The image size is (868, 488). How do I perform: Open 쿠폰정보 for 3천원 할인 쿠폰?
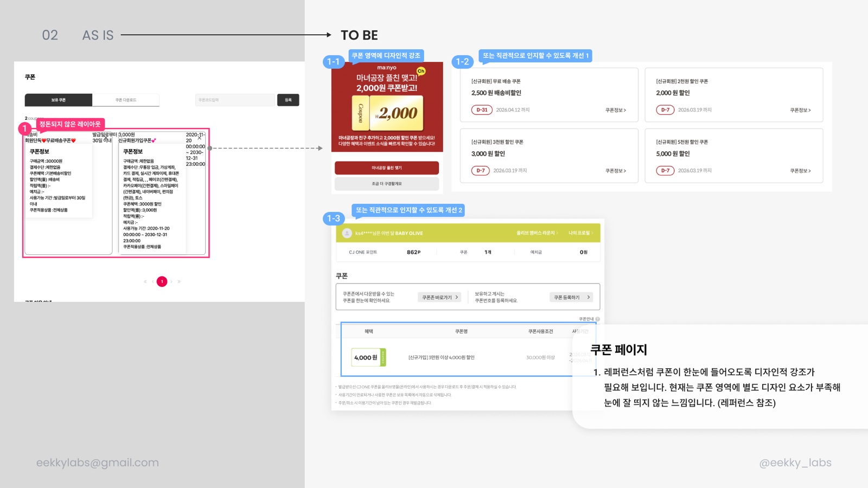click(x=616, y=171)
